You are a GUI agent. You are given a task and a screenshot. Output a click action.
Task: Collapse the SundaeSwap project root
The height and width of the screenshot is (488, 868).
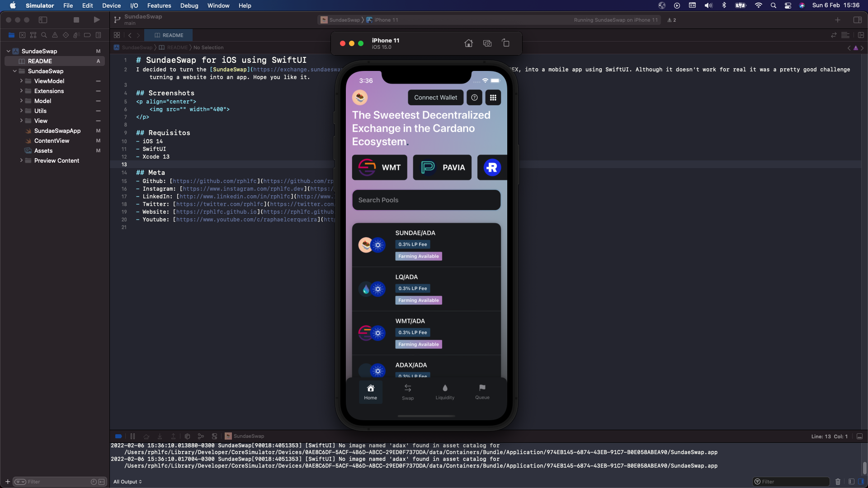coord(8,52)
